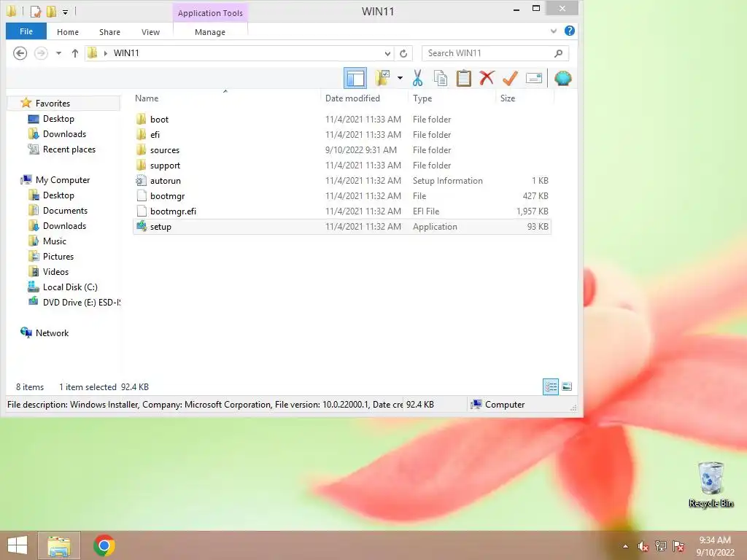Screen dimensions: 747x560
Task: Click the quick access Properties icon
Action: coord(36,11)
